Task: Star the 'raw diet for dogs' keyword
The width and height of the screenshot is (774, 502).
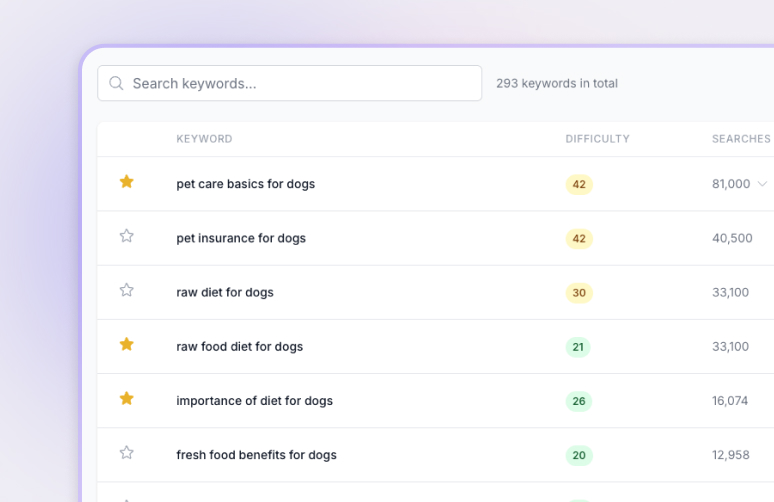Action: (x=126, y=290)
